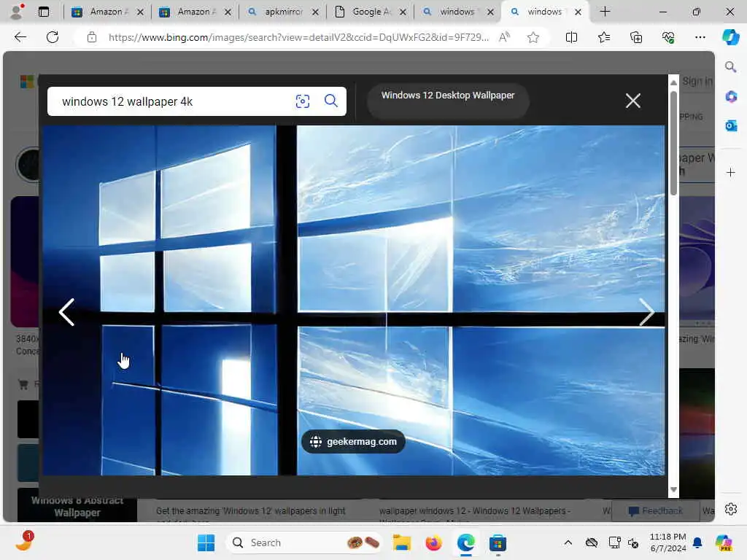Show hidden system tray icons
Screen dimensions: 747x560
coord(568,542)
